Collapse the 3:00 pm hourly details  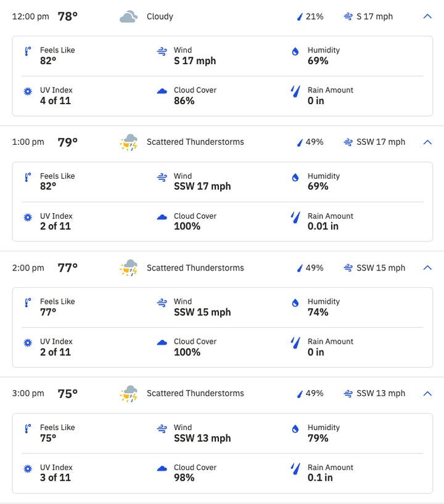(427, 394)
